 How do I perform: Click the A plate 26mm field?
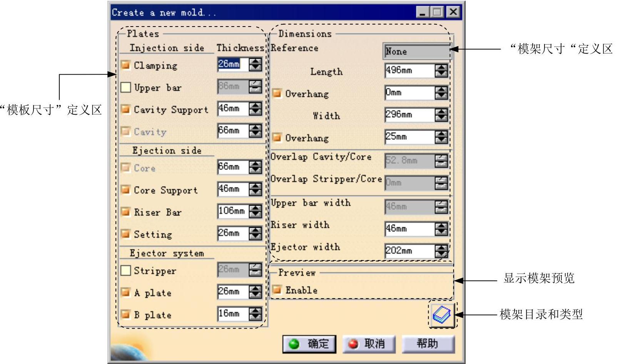(233, 292)
